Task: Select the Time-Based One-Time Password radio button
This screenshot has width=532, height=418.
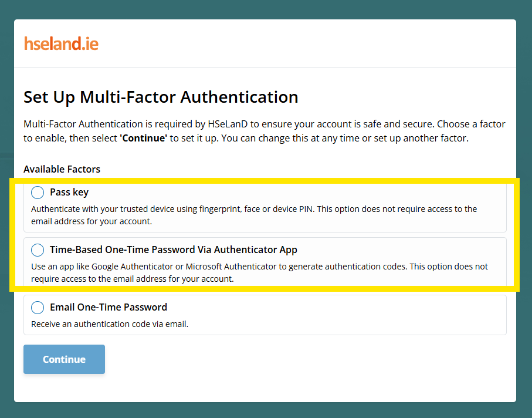Action: point(37,250)
